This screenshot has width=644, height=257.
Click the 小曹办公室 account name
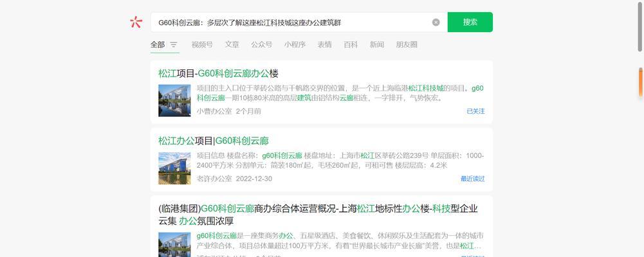coord(214,111)
